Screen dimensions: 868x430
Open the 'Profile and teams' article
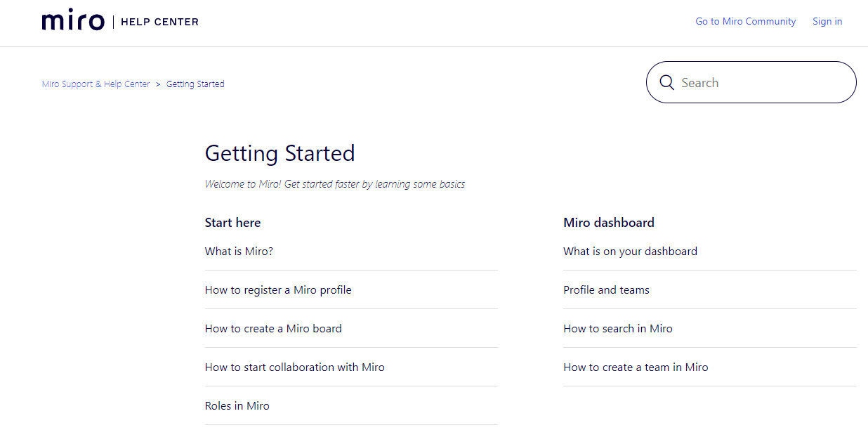[x=606, y=290]
